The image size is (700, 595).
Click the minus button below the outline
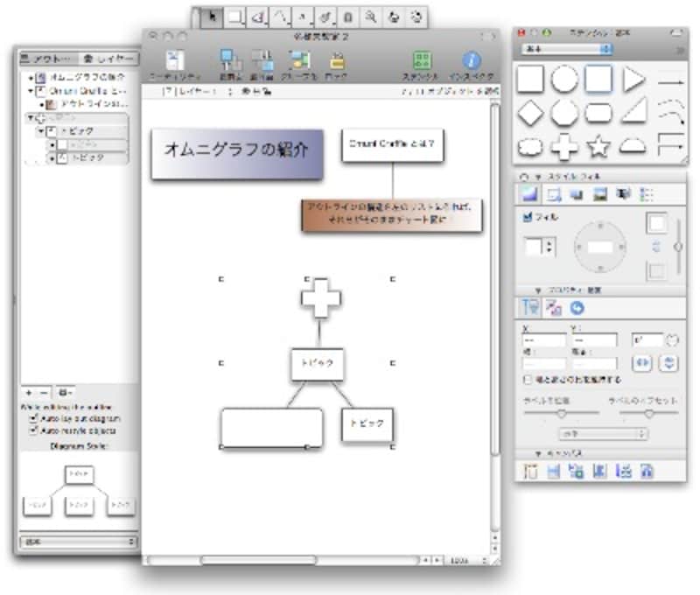point(44,393)
